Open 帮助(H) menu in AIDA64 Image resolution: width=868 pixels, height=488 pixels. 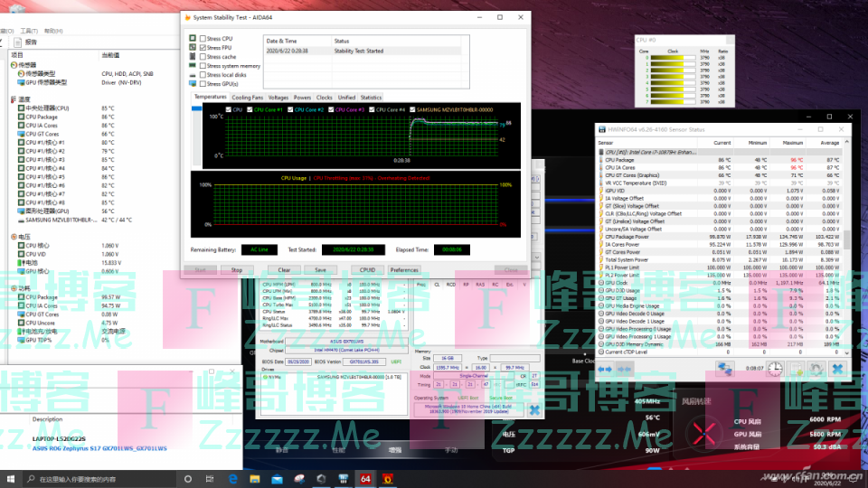coord(53,31)
